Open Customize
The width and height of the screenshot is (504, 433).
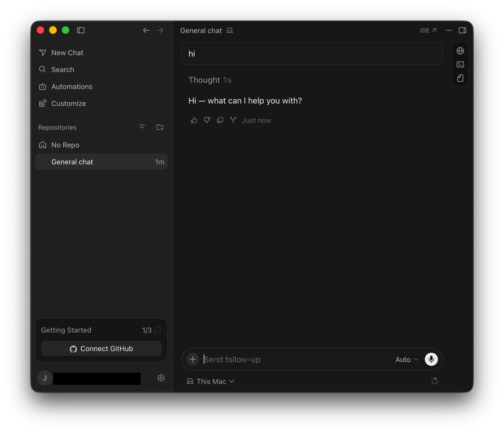pos(101,103)
